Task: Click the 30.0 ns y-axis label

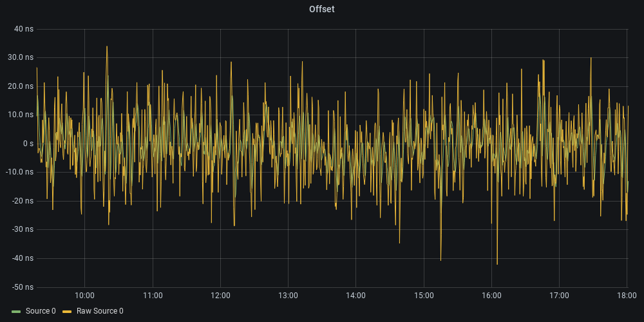Action: click(21, 57)
